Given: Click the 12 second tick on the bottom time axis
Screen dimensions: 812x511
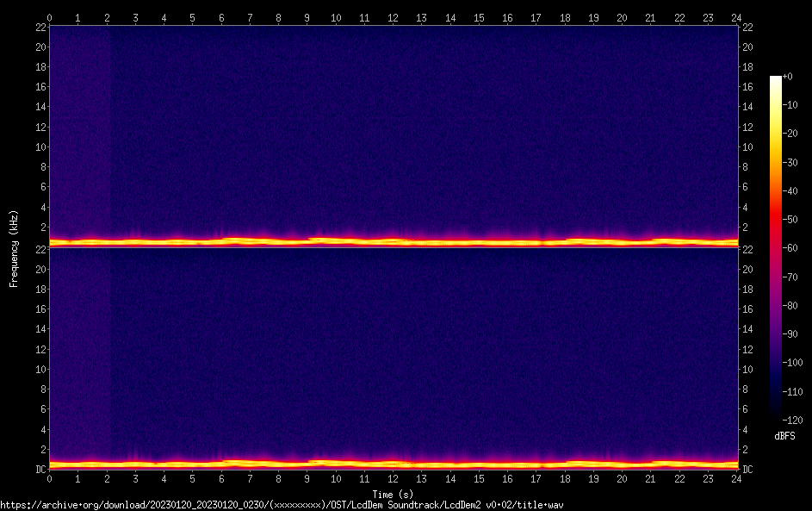Looking at the screenshot, I should pyautogui.click(x=393, y=478).
